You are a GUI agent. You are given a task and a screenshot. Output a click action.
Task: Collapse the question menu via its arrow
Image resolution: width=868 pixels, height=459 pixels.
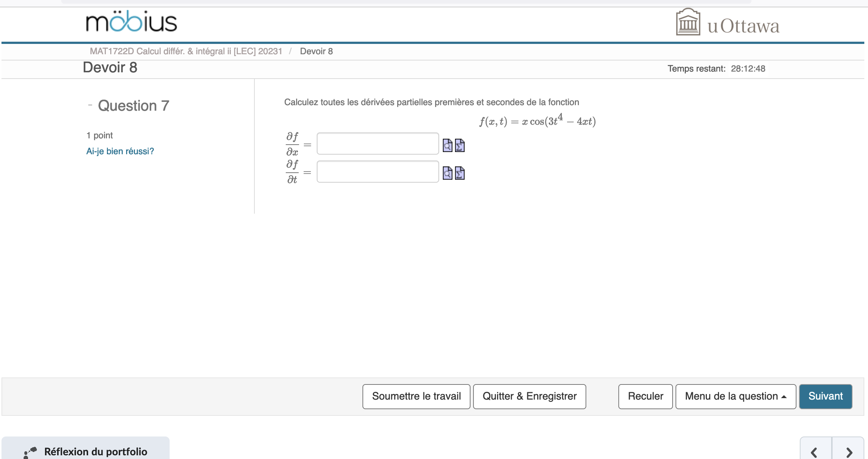785,396
